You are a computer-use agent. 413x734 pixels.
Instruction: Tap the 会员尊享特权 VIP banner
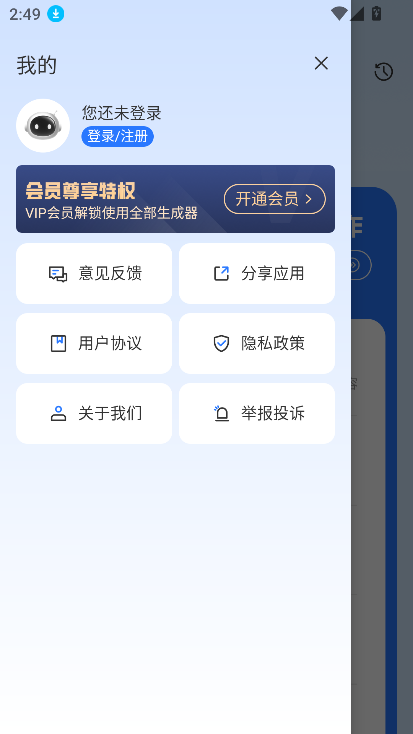tap(176, 199)
